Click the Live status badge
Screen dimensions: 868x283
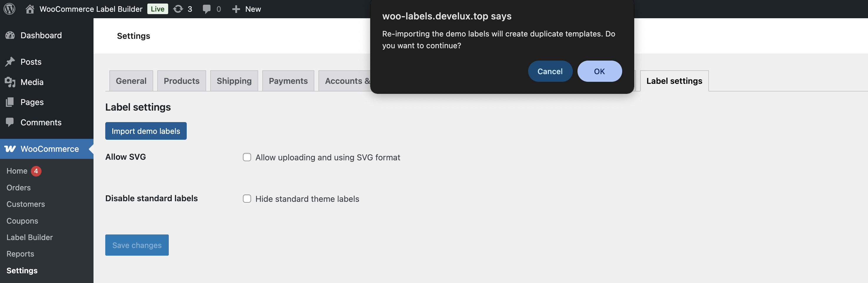pos(158,9)
